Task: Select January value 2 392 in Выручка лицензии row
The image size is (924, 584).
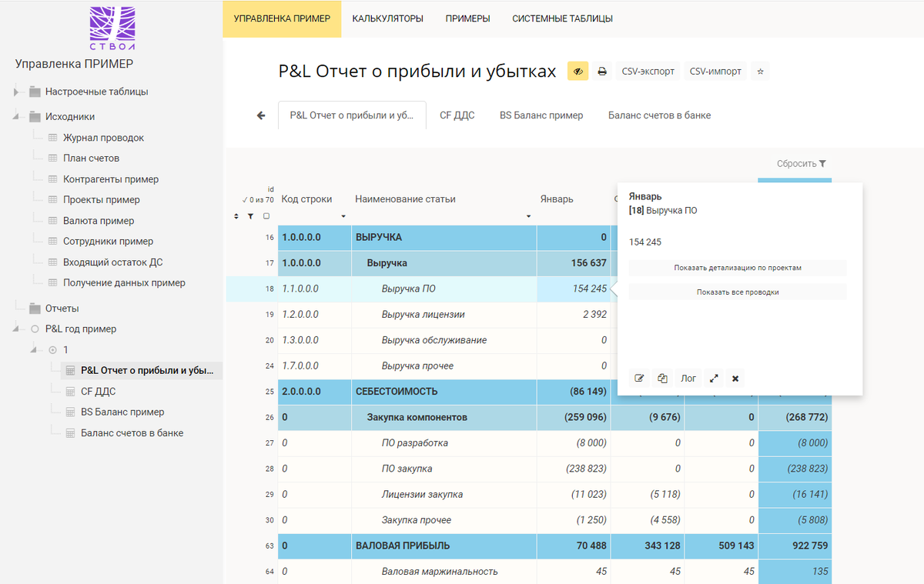Action: click(x=574, y=315)
